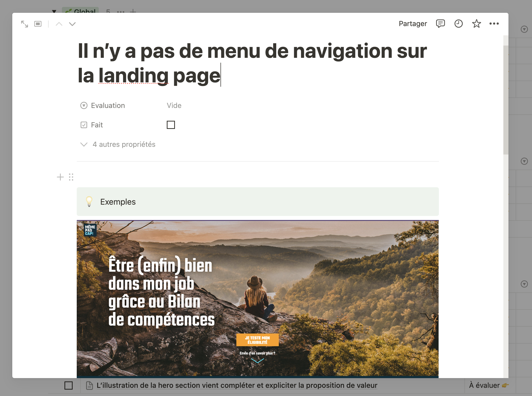This screenshot has height=396, width=532.
Task: Click the page scrollbar thumb
Action: pos(506,100)
